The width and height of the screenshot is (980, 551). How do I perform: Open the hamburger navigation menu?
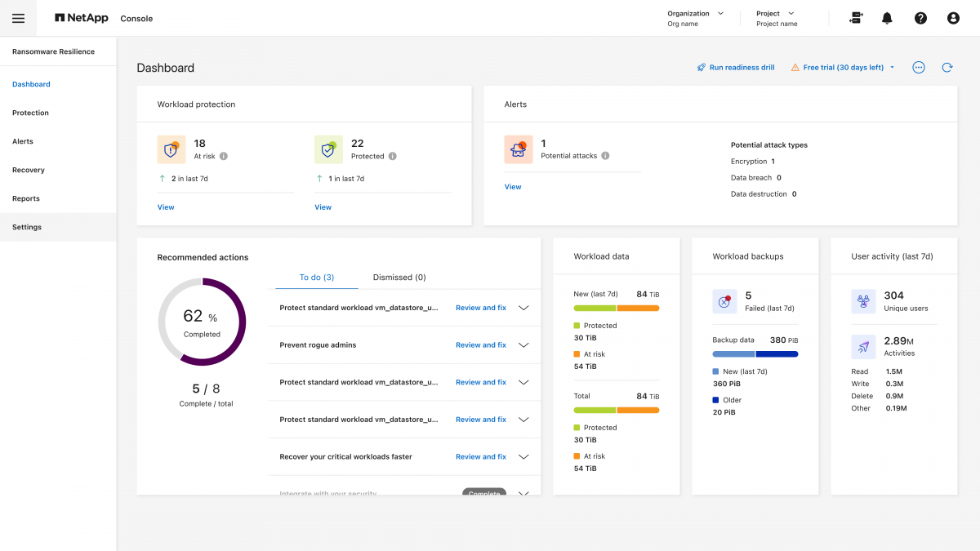point(18,17)
